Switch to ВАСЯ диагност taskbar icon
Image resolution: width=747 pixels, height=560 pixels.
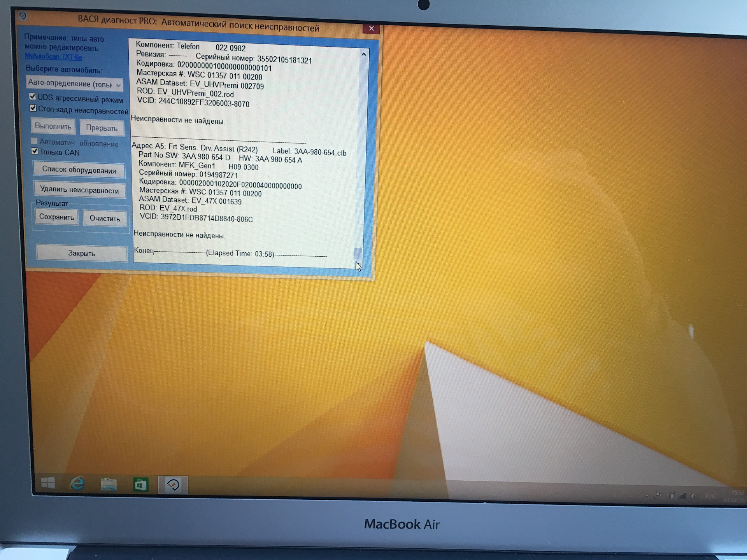tap(173, 485)
